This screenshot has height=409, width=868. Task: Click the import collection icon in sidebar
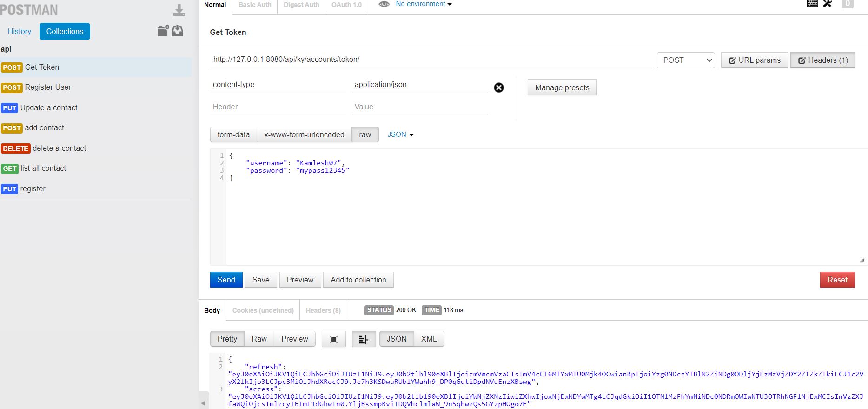(177, 31)
